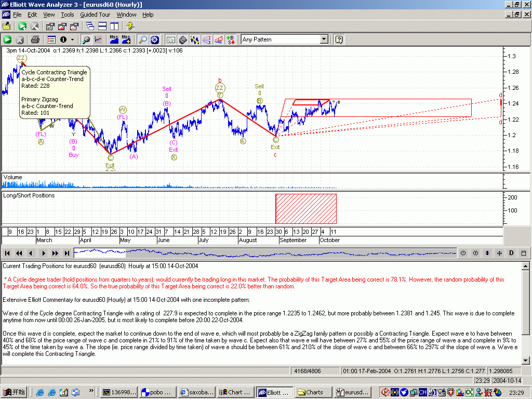
Task: Open a chart file with the folder icon
Action: pos(6,26)
